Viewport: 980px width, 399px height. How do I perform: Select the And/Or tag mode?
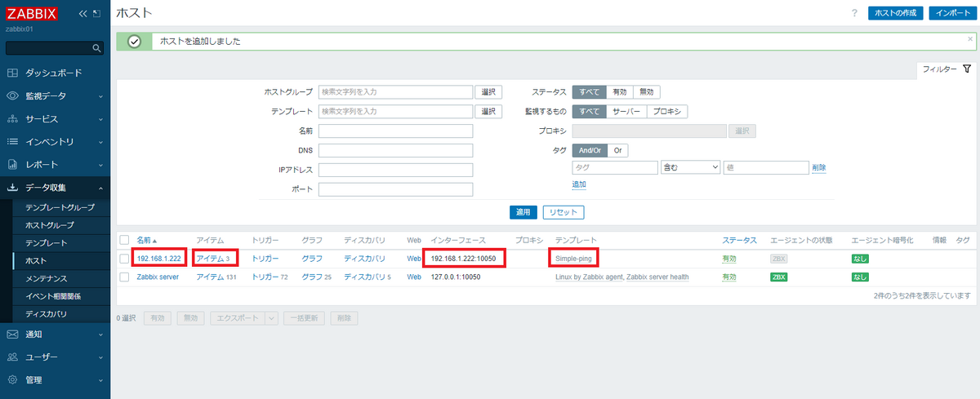(x=589, y=150)
